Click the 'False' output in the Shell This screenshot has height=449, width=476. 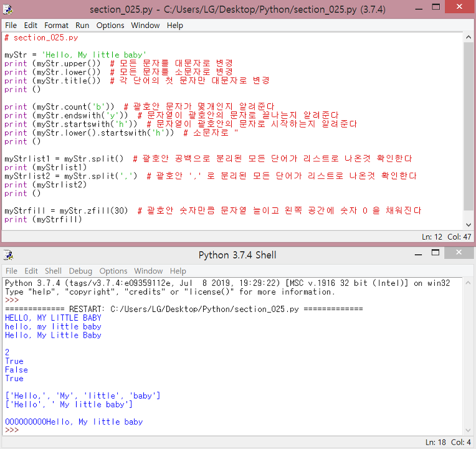point(16,370)
